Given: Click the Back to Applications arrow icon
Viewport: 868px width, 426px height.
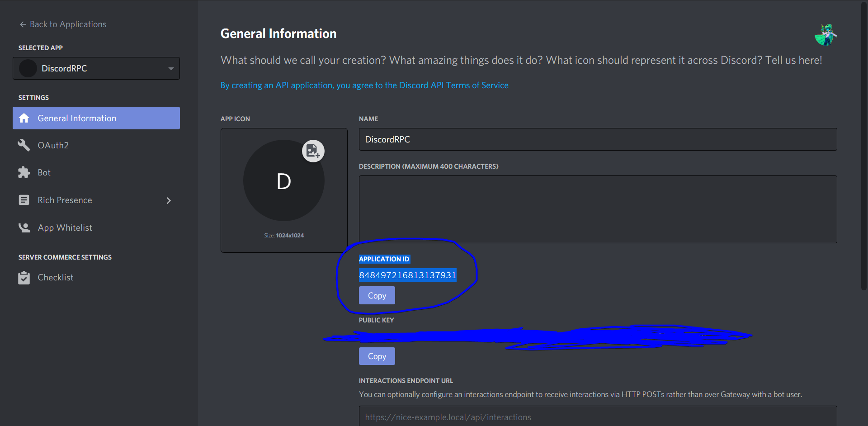Looking at the screenshot, I should coord(23,24).
